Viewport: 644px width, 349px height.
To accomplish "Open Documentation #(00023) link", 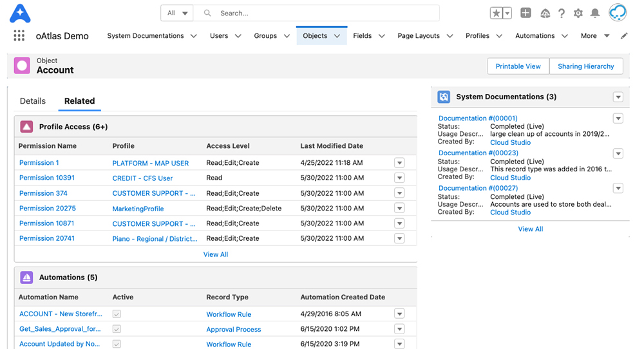I will pyautogui.click(x=478, y=153).
